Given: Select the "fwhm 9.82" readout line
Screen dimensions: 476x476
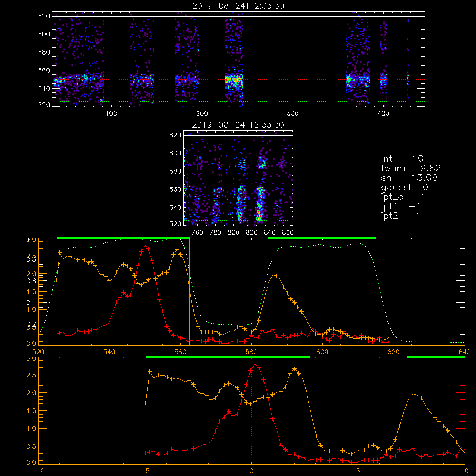Looking at the screenshot, I should pos(411,168).
